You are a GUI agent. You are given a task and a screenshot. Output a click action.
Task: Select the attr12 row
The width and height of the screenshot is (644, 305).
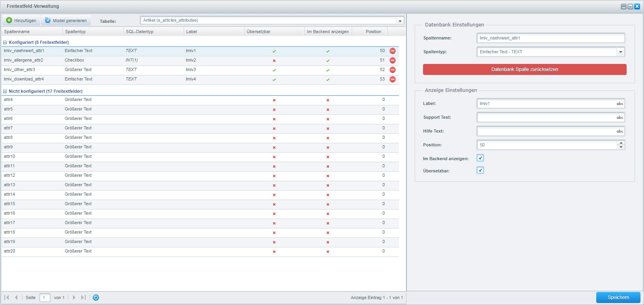tap(200, 176)
